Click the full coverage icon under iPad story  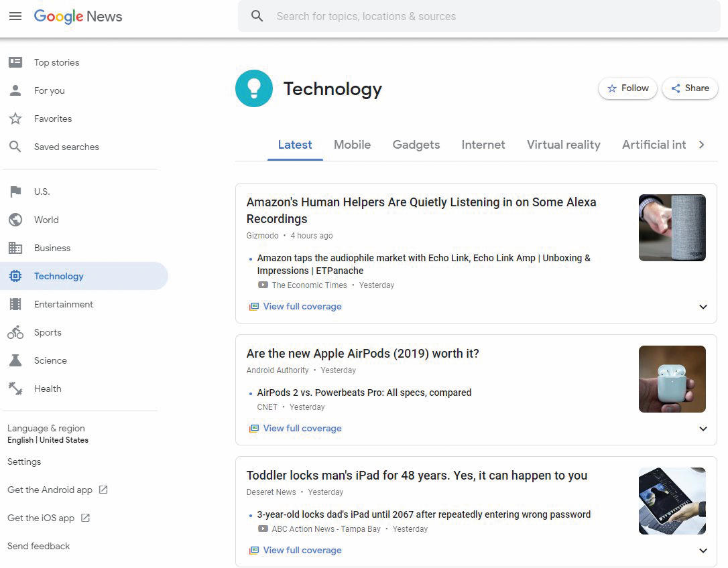pyautogui.click(x=253, y=551)
